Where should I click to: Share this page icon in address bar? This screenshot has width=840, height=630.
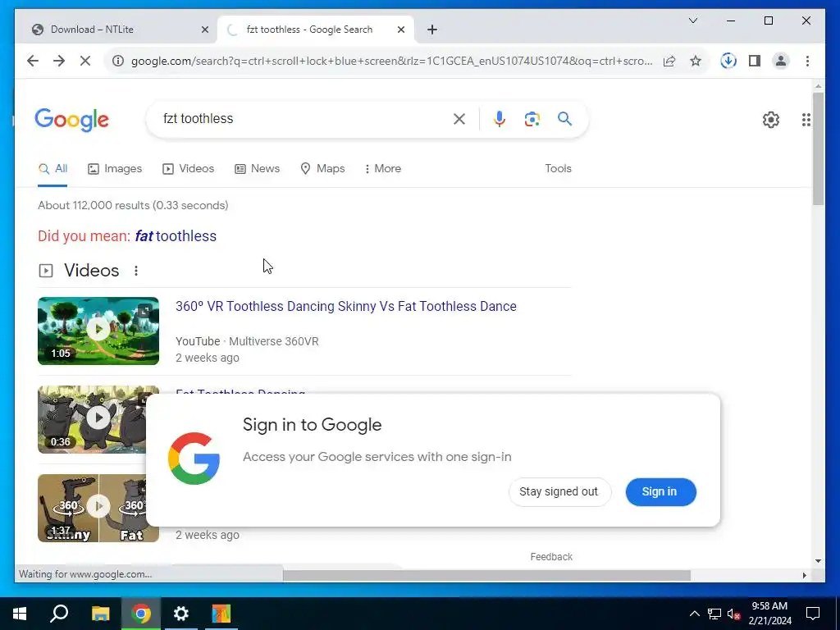(669, 61)
